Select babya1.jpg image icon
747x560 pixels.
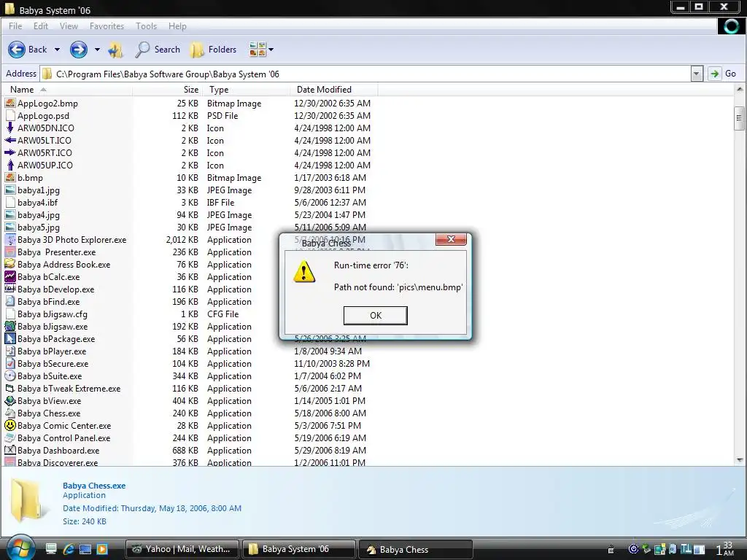click(10, 190)
